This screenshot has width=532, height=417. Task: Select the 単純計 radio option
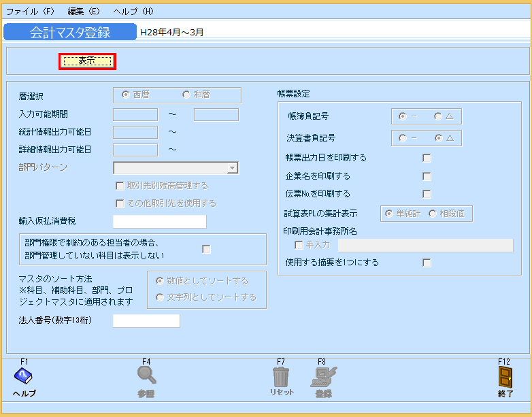point(389,214)
